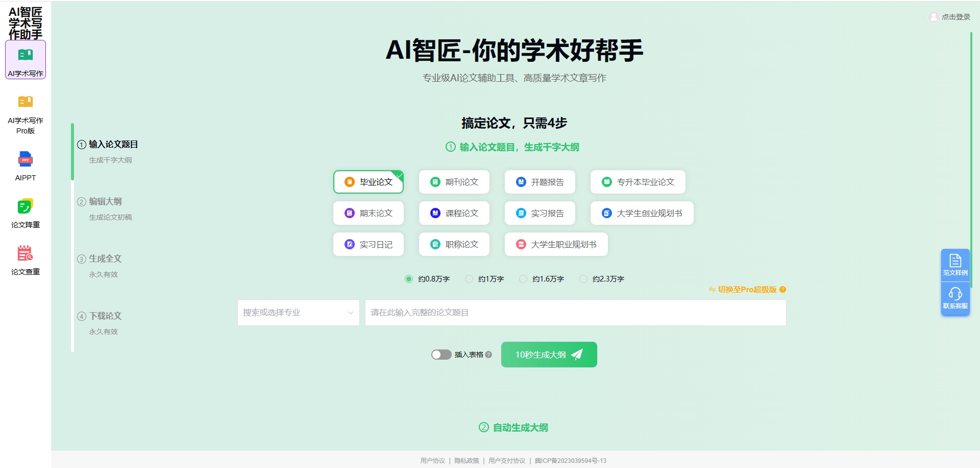Open AI学术写作 Pro版 sidebar icon
Screen dimensions: 980x468
(26, 102)
